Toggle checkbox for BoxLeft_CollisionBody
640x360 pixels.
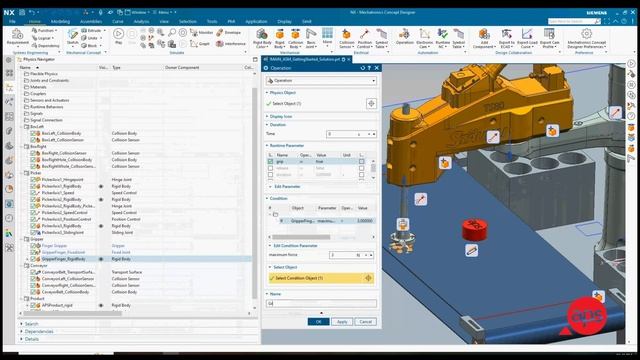point(33,133)
